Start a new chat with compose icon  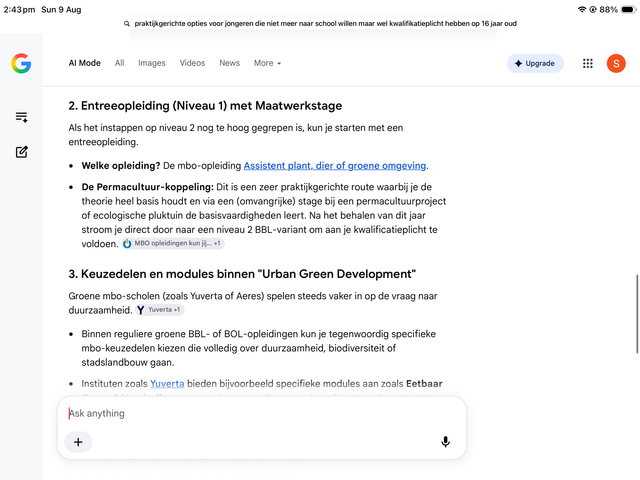(22, 152)
